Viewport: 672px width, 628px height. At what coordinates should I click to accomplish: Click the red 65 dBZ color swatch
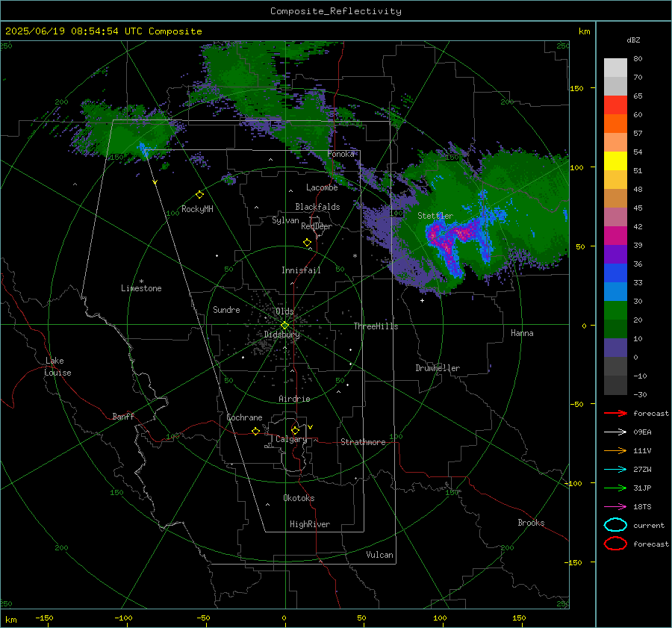[x=615, y=105]
